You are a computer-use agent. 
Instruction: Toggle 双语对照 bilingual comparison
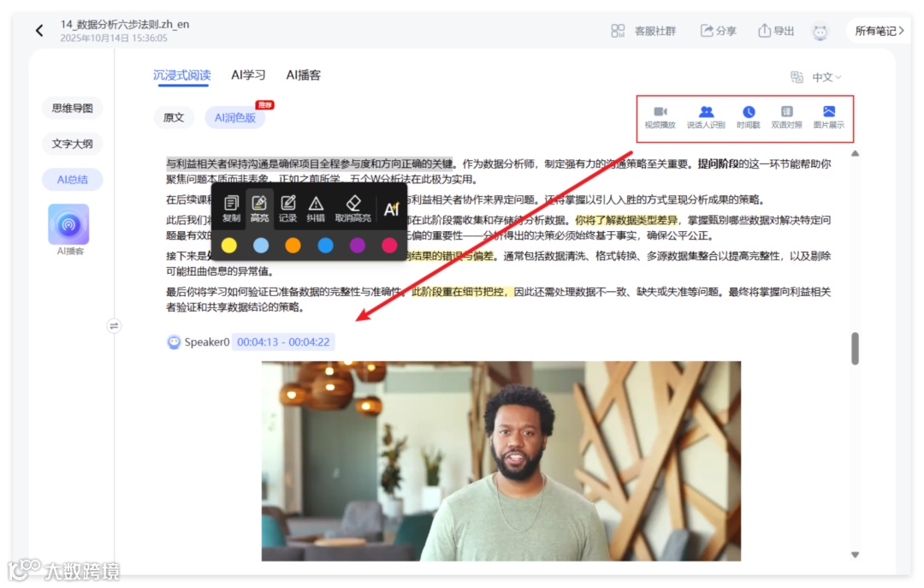(787, 116)
